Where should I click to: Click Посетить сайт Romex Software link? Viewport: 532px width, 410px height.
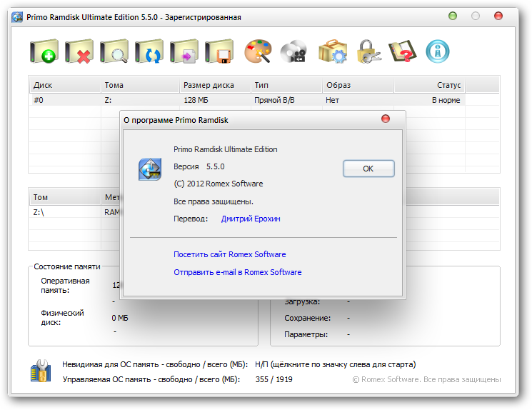[230, 254]
